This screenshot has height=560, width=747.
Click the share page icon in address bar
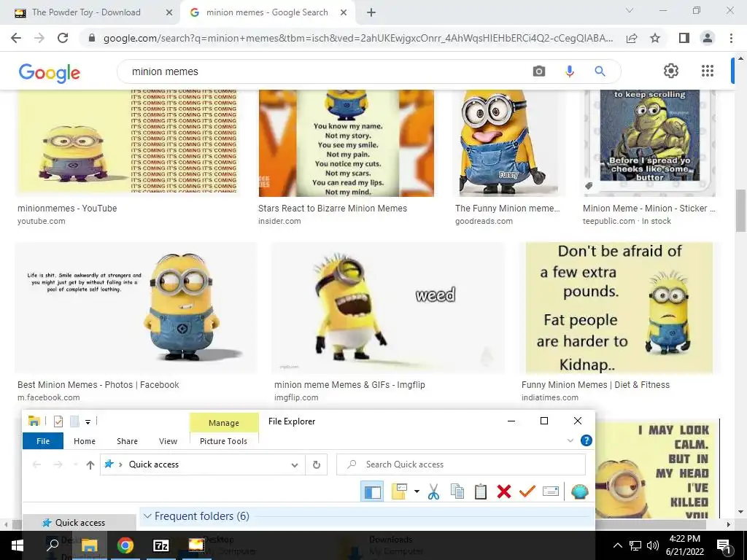[x=632, y=38]
